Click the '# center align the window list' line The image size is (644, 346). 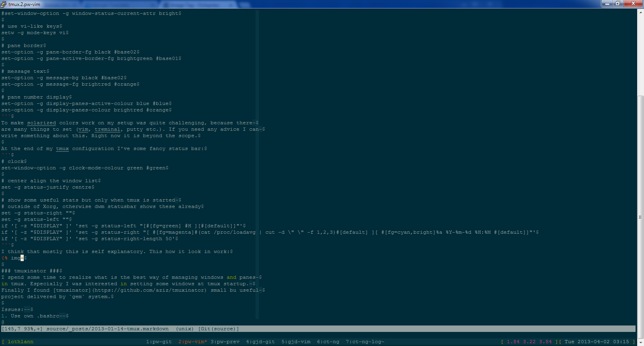click(x=51, y=181)
